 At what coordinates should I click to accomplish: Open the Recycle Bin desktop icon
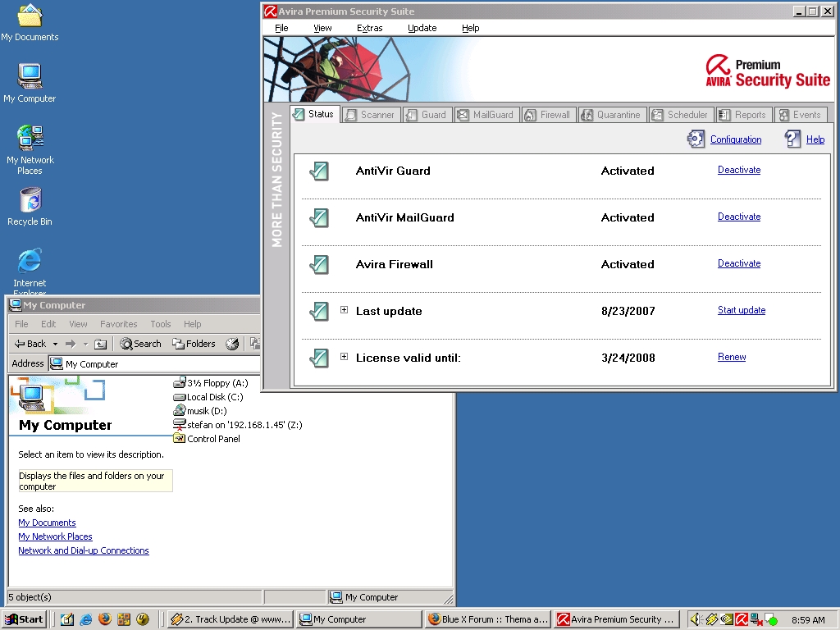click(30, 200)
